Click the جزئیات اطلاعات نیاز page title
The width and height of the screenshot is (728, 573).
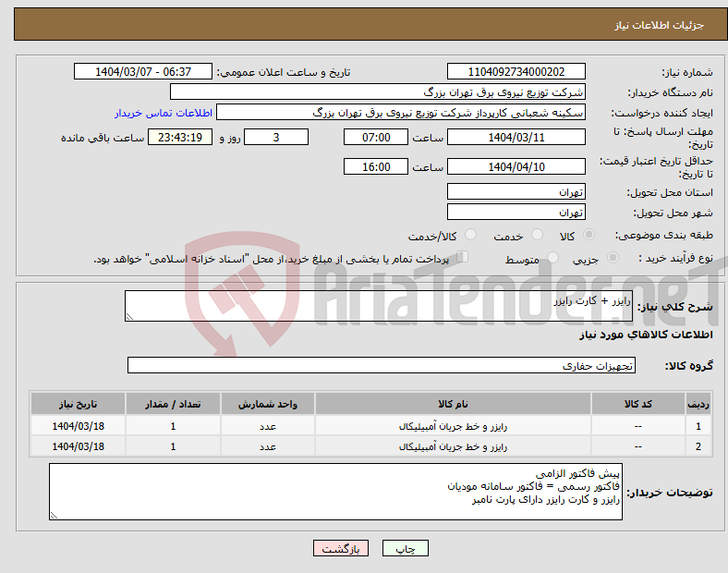pos(660,25)
